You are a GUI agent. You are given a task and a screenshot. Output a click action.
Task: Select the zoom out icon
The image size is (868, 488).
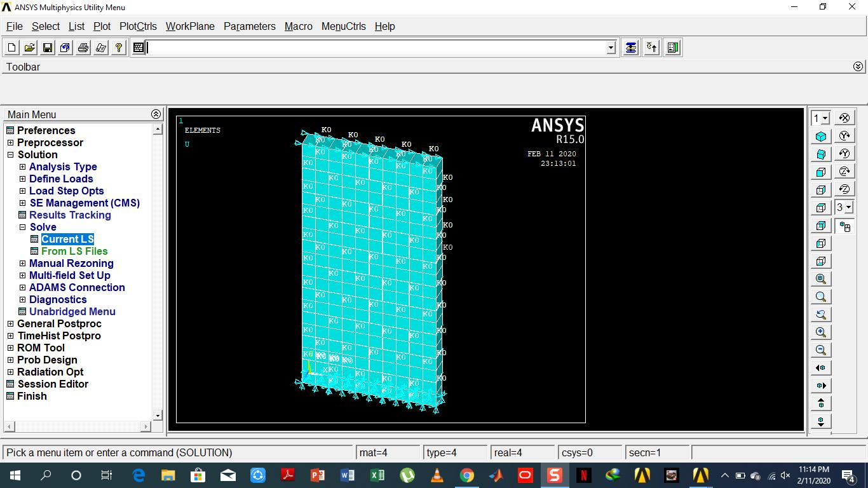[820, 349]
